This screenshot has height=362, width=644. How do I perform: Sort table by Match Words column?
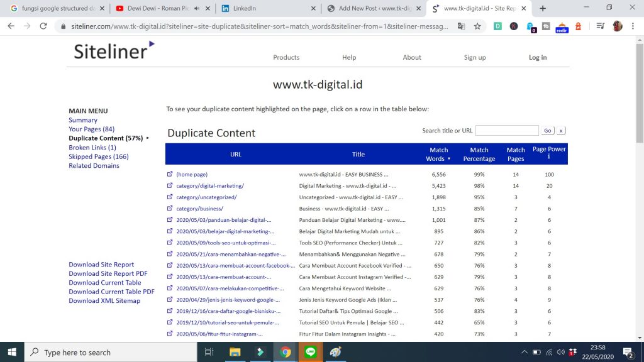coord(438,154)
